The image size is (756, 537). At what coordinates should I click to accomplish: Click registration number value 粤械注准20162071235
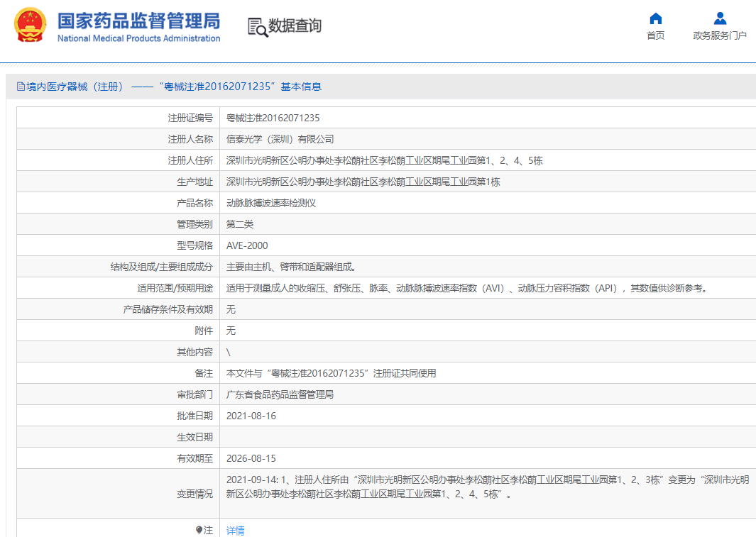[273, 118]
